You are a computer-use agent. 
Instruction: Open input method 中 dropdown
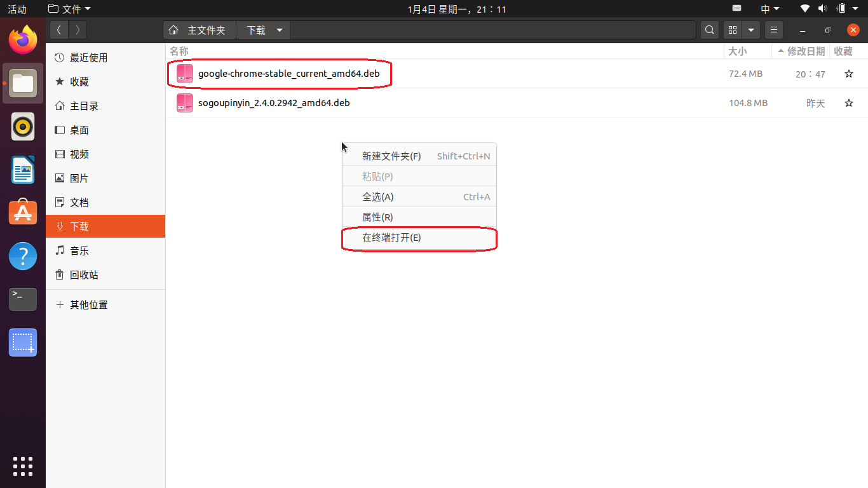click(x=770, y=9)
